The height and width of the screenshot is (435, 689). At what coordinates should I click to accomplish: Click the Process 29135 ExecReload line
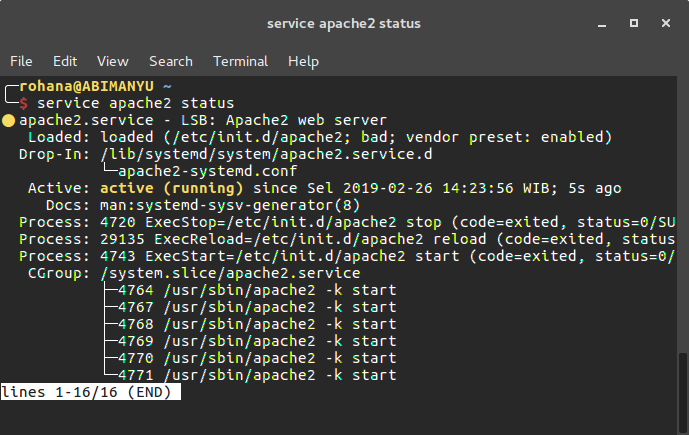347,239
